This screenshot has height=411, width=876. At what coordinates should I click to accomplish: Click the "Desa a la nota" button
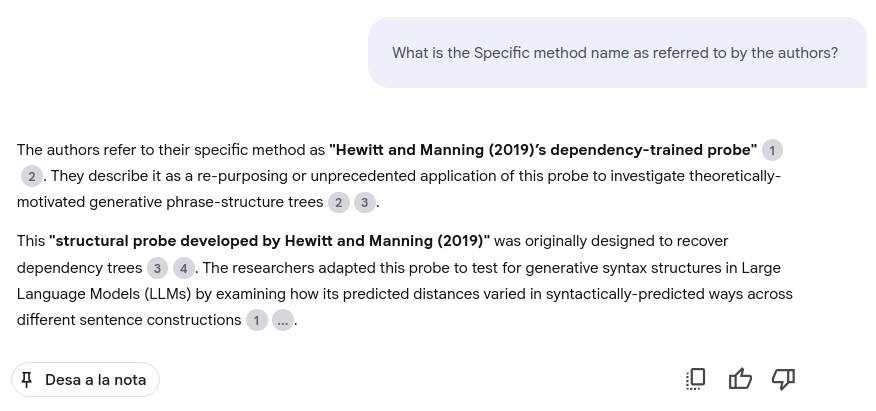[85, 380]
